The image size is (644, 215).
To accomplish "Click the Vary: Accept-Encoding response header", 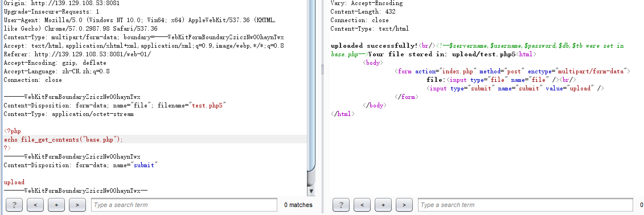I will pyautogui.click(x=367, y=3).
